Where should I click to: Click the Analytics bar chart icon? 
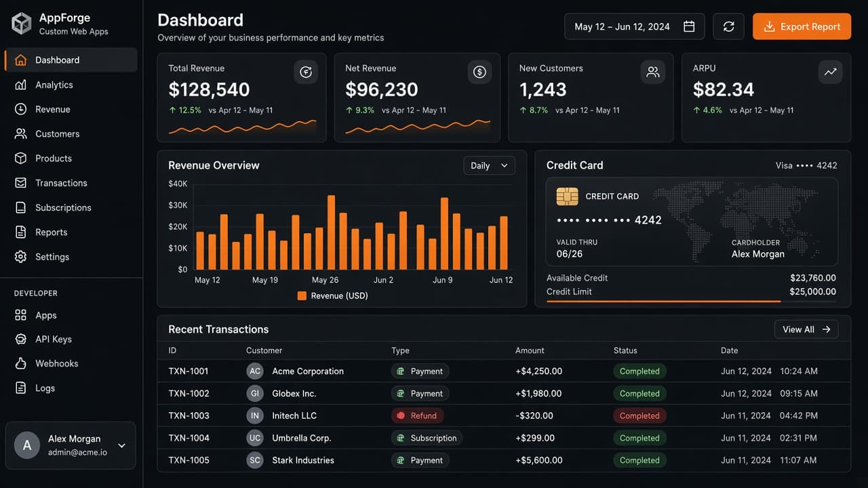pos(21,85)
